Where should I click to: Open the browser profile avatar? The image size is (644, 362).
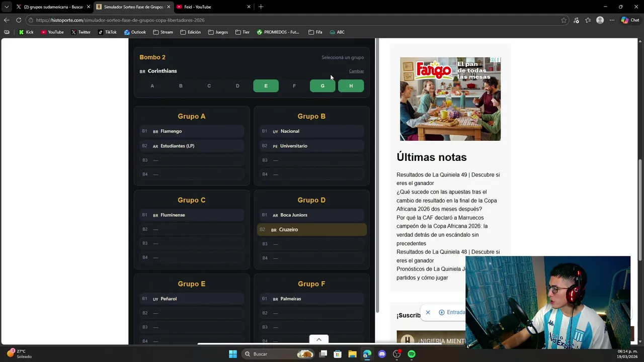(x=600, y=20)
